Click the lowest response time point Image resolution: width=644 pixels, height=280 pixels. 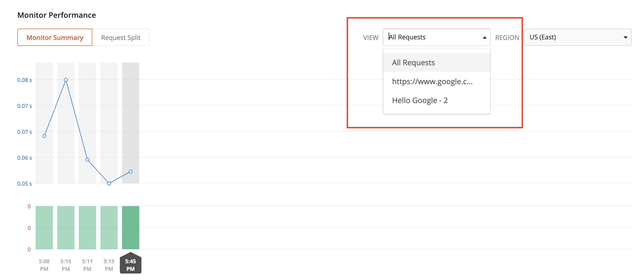click(x=109, y=183)
